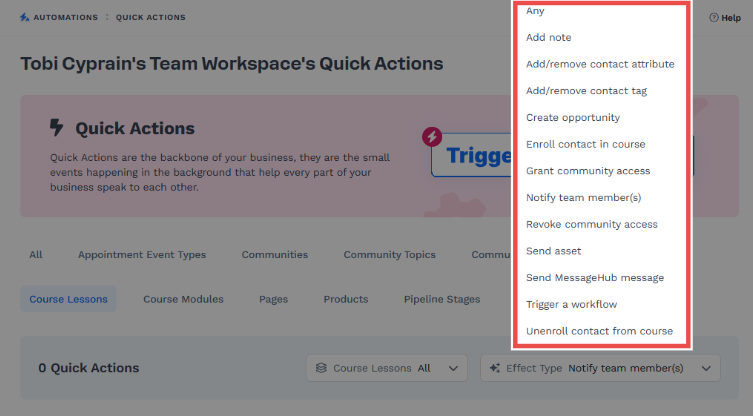Select 'Any' in the effect dropdown
This screenshot has height=416, width=753.
535,11
